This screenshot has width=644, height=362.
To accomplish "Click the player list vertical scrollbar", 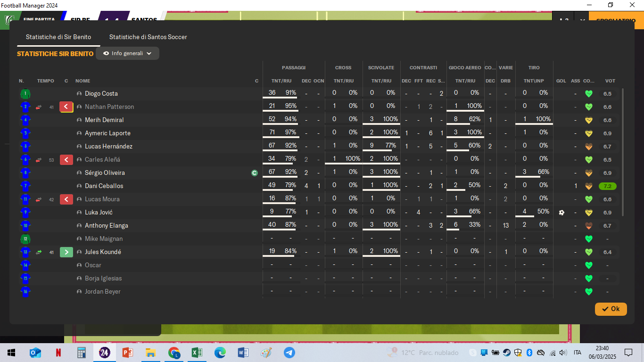I will coord(623,152).
